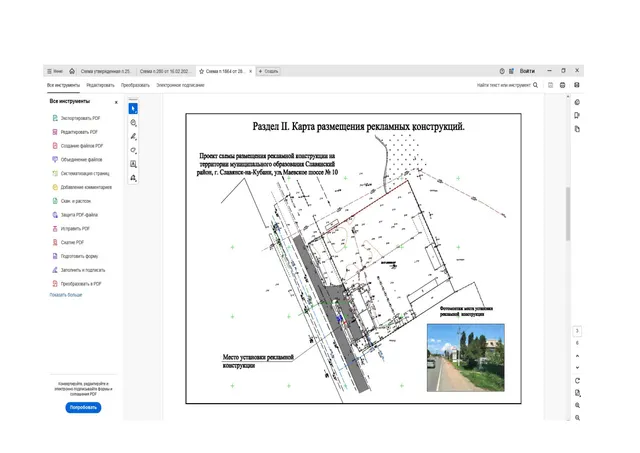
Task: Open the 'Электронное подписание' tab
Action: click(180, 85)
